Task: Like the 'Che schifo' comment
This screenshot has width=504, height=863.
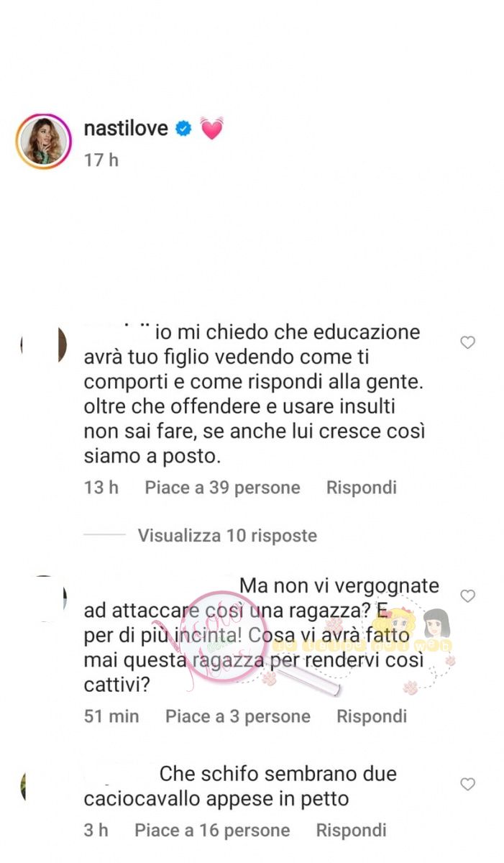Action: pyautogui.click(x=467, y=784)
